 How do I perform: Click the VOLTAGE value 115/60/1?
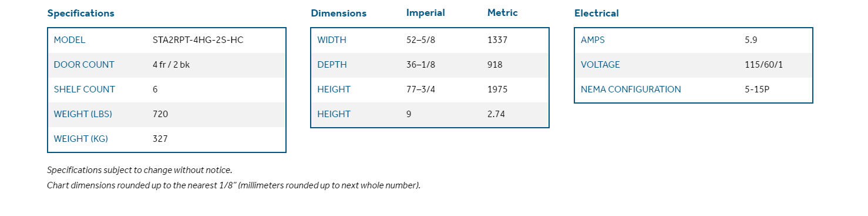(x=764, y=65)
